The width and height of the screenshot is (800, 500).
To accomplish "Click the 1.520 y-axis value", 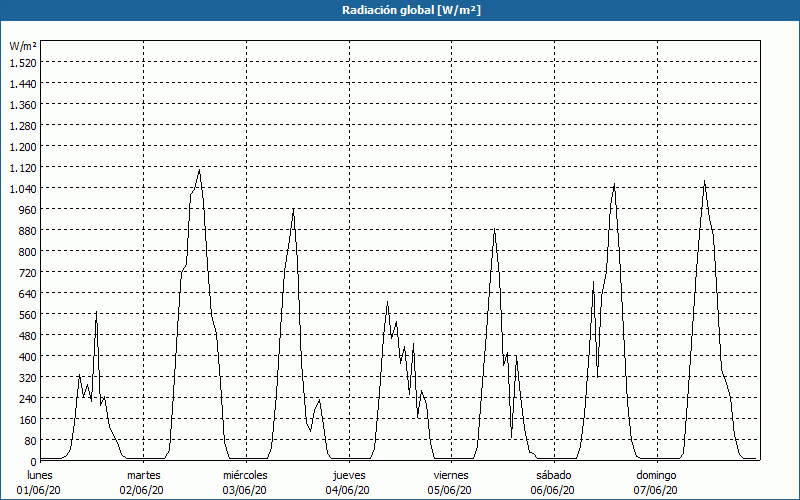I will (x=23, y=63).
